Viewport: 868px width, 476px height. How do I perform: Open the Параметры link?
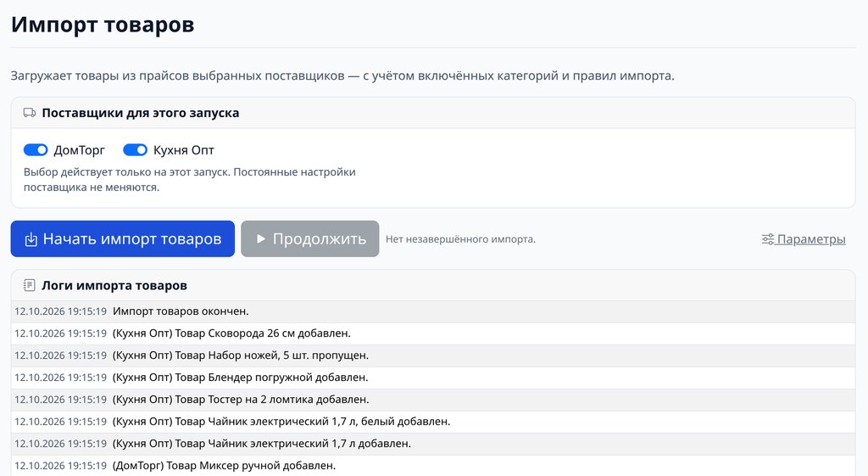click(804, 239)
